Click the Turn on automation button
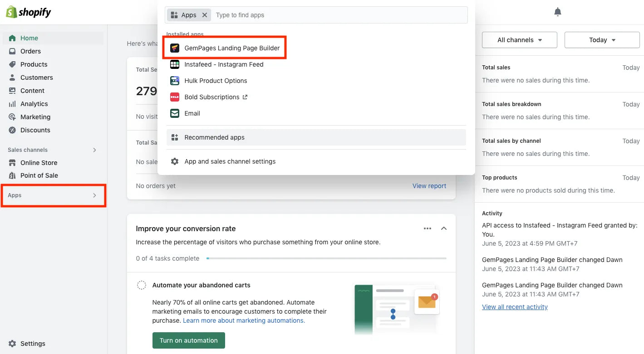This screenshot has width=644, height=354. [x=189, y=340]
